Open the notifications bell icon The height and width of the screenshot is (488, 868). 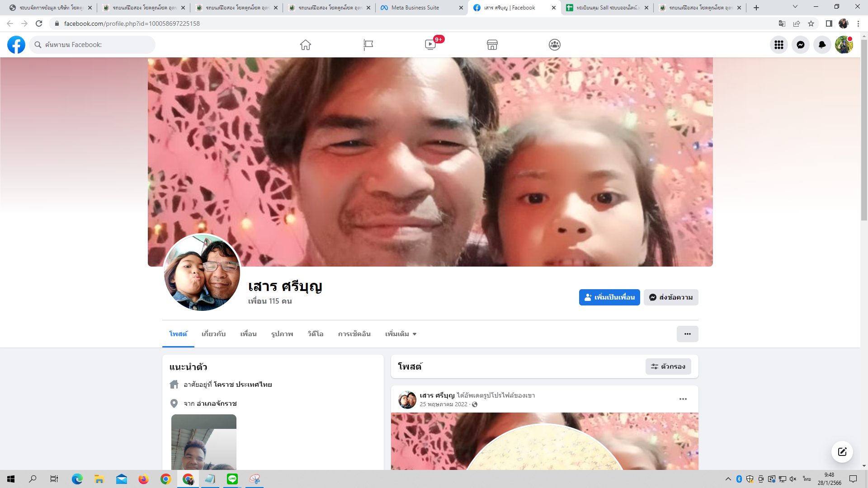click(x=822, y=45)
